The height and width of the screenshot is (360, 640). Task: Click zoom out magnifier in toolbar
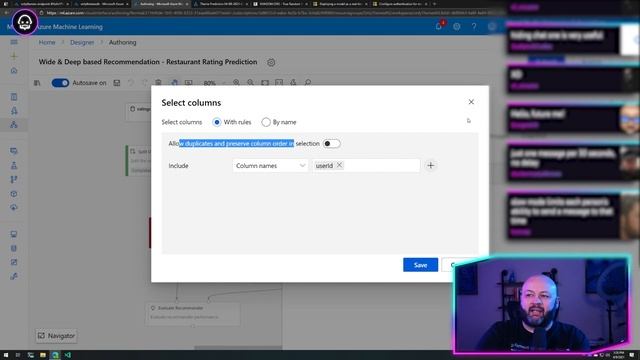251,83
